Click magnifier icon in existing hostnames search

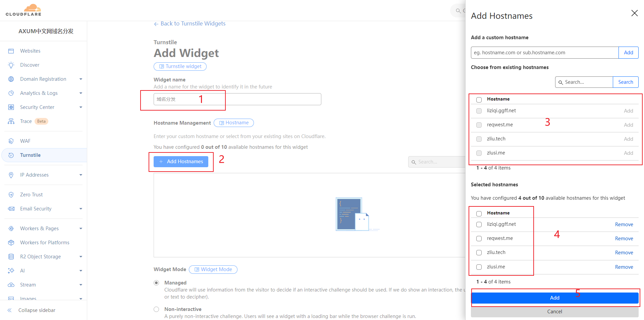[x=560, y=82]
